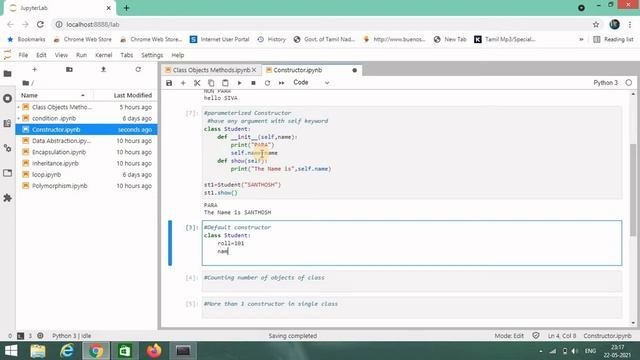The width and height of the screenshot is (640, 360).
Task: Sort files by Last Modified column header
Action: pyautogui.click(x=127, y=95)
